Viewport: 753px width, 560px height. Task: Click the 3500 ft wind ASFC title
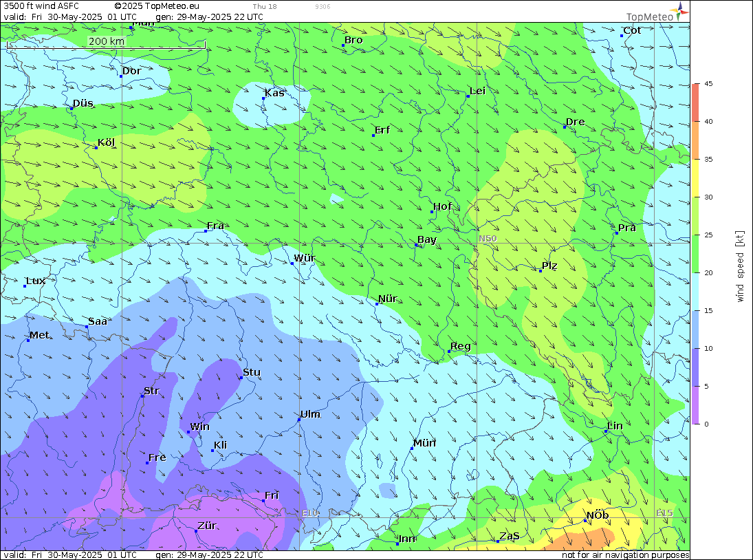pos(41,6)
